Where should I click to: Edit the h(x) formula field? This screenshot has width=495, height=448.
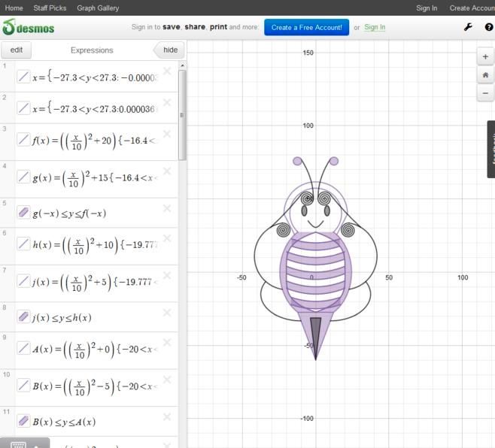pos(94,244)
